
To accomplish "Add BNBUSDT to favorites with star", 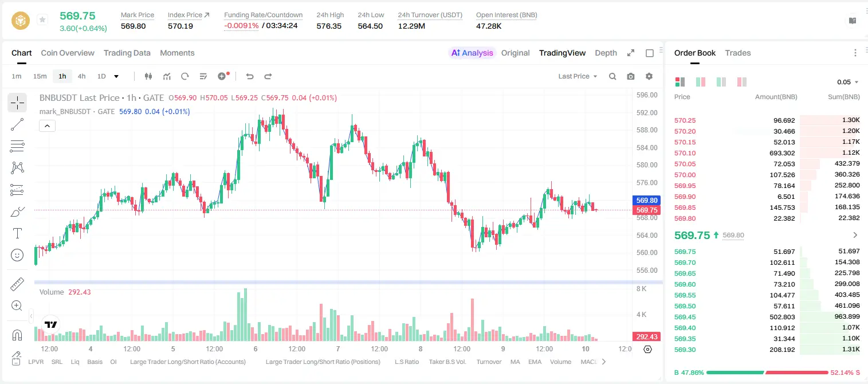I will click(42, 20).
